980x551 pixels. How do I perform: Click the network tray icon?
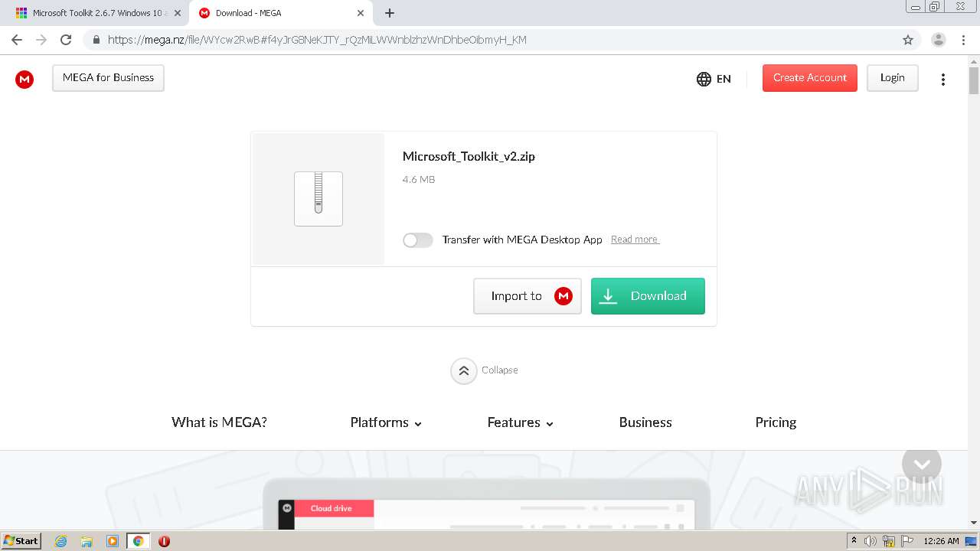pos(889,541)
